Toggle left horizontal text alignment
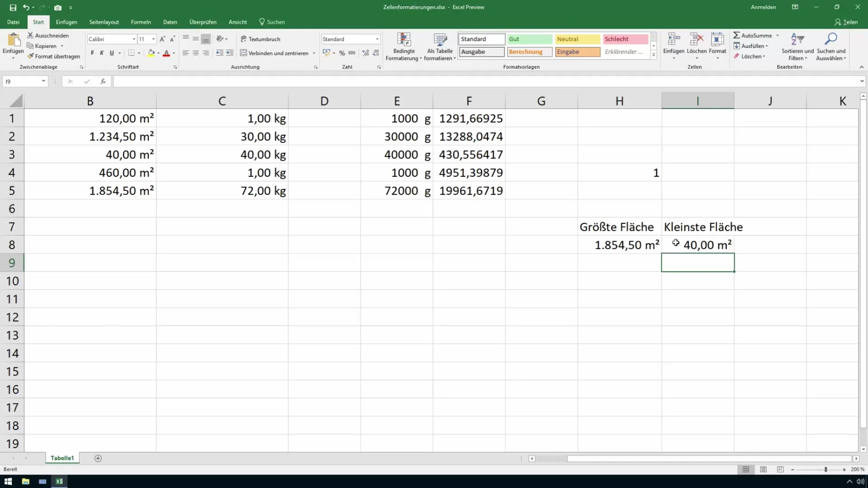This screenshot has width=868, height=488. [x=186, y=53]
